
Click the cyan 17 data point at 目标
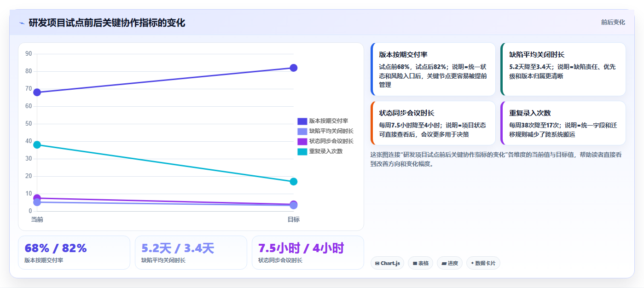coord(294,182)
